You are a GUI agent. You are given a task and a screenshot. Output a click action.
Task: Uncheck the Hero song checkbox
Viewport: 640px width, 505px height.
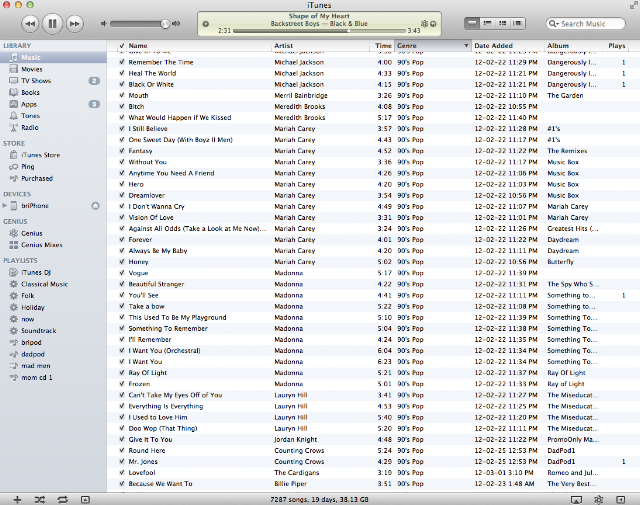(x=122, y=184)
